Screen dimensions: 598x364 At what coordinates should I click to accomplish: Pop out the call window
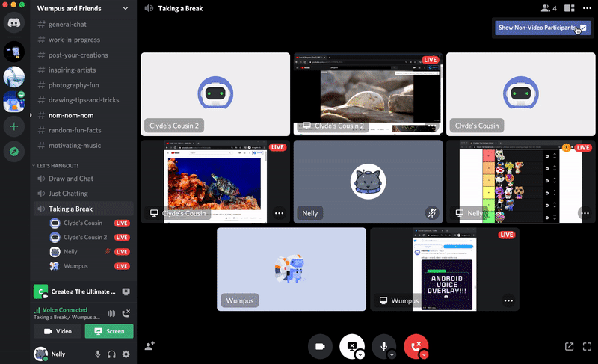click(x=569, y=346)
